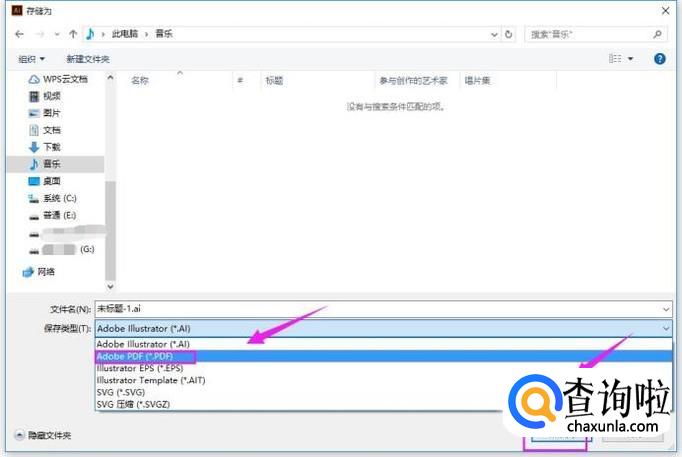The width and height of the screenshot is (682, 457).
Task: Click 隐藏文件夹 to collapse folders
Action: pyautogui.click(x=43, y=435)
